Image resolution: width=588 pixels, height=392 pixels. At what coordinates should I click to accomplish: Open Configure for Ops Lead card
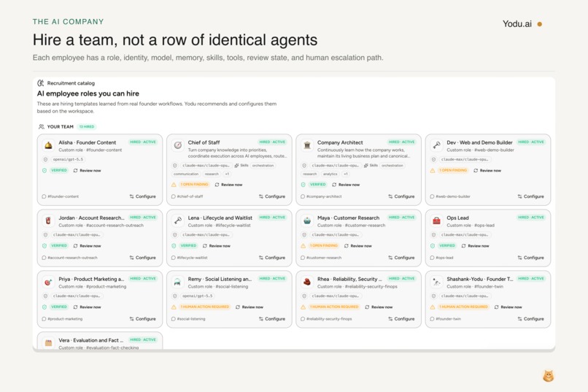coord(530,258)
